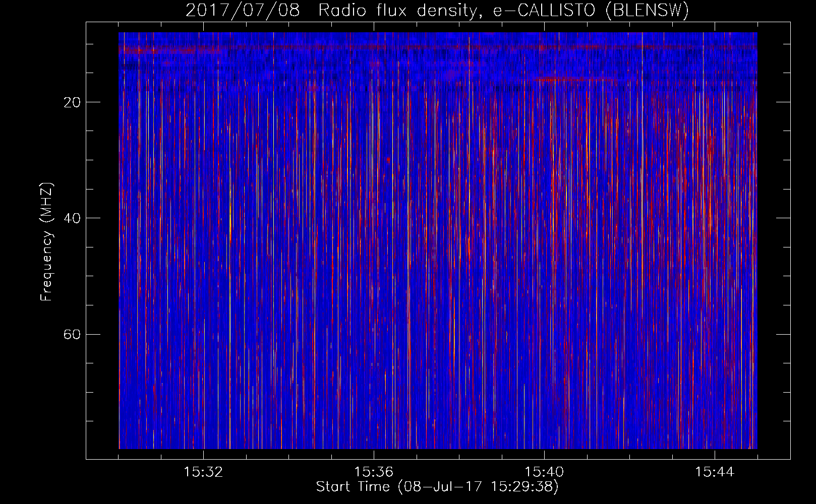The image size is (816, 504).
Task: Click the frequency tick label '20'
Action: pos(72,102)
